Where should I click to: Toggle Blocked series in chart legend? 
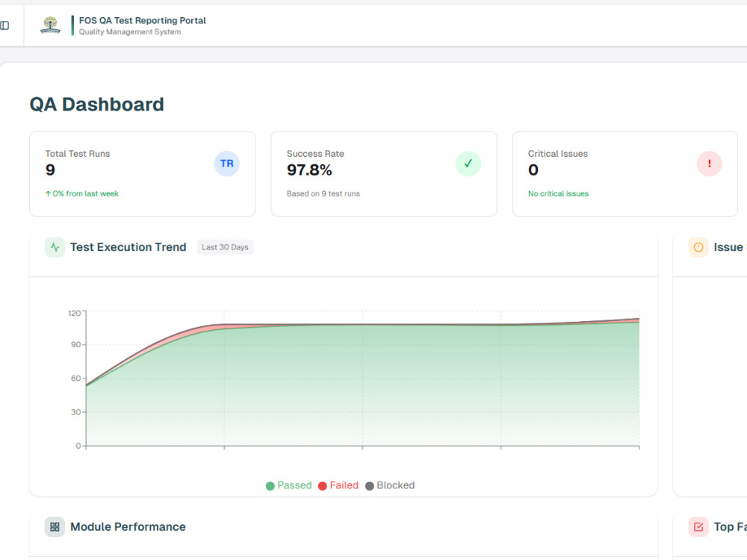(390, 486)
